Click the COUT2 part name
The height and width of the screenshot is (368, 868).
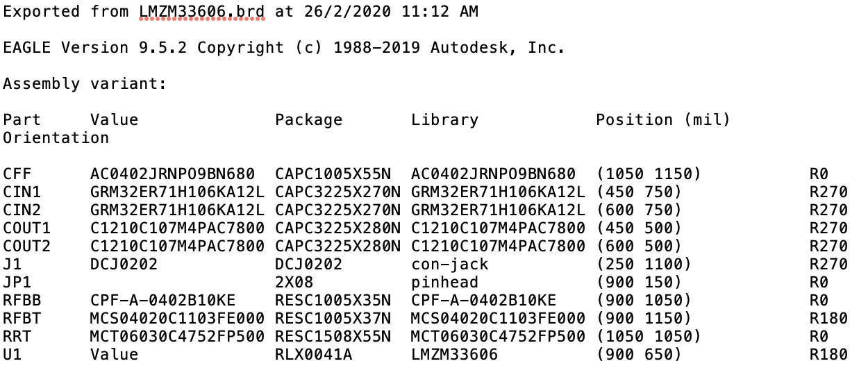coord(27,246)
